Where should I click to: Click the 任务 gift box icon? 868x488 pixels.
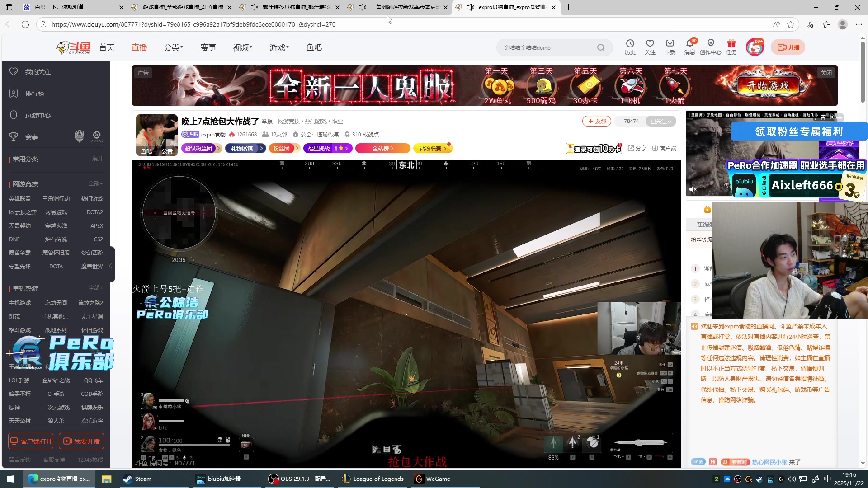pyautogui.click(x=731, y=44)
